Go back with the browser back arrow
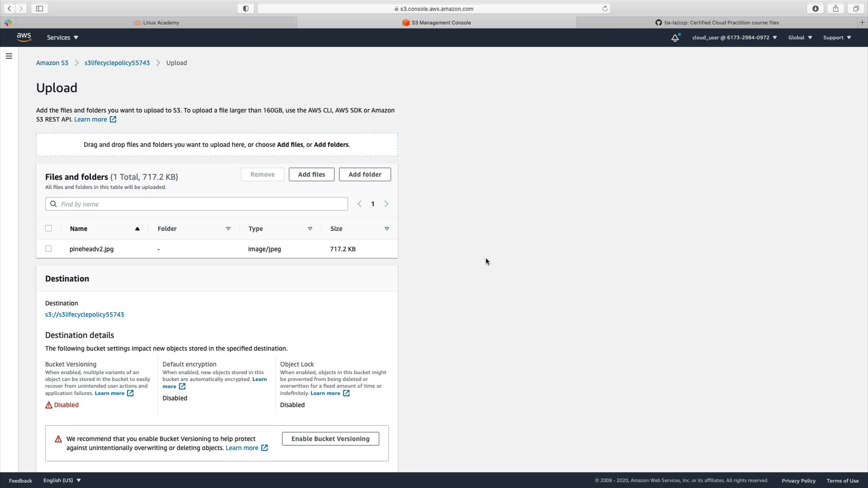The image size is (868, 488). coord(9,8)
